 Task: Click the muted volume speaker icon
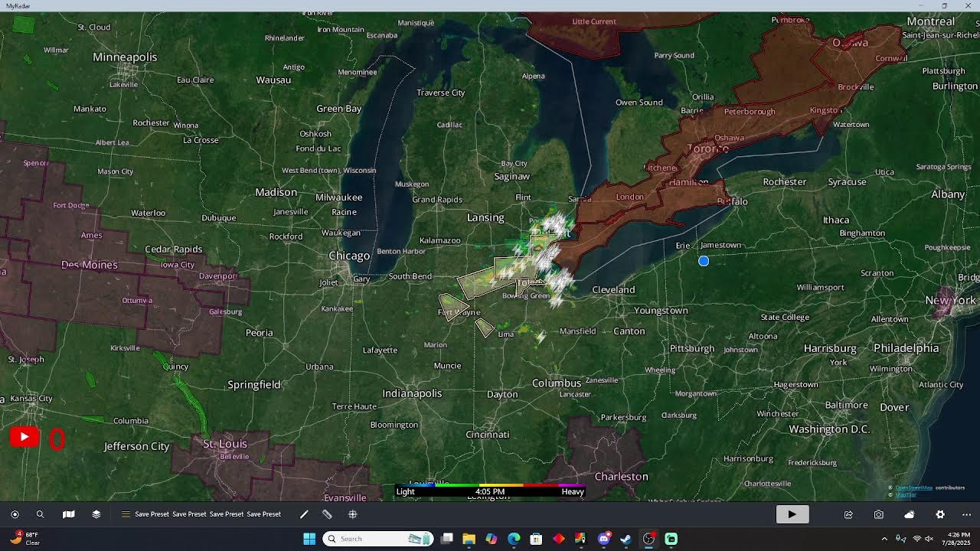929,539
